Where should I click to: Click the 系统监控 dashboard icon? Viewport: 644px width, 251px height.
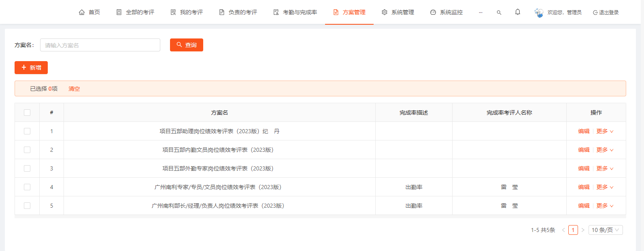click(433, 13)
